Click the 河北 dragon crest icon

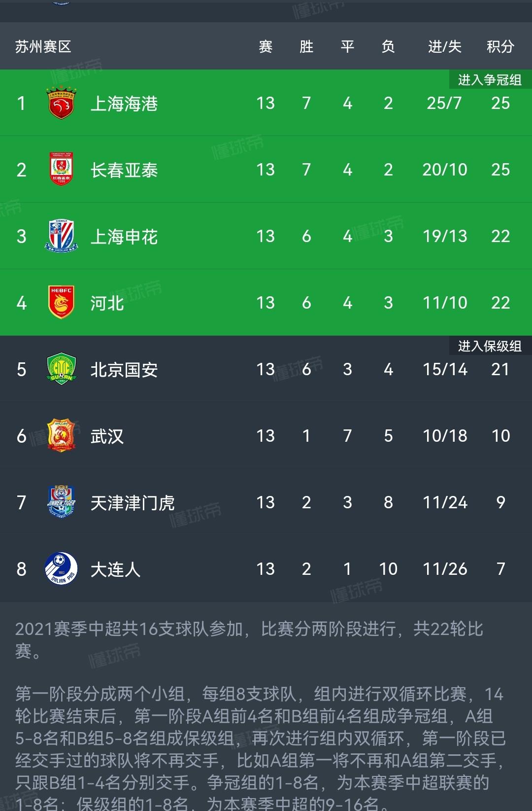point(60,302)
